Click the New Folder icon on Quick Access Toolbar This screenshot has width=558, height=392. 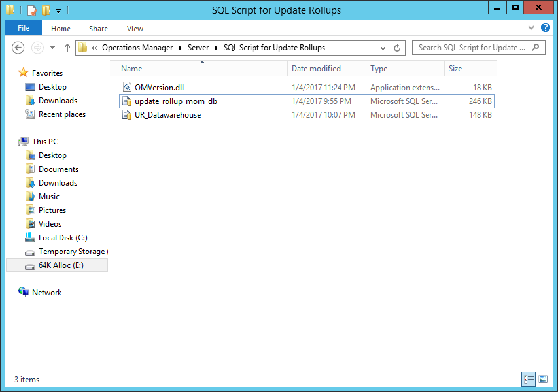pyautogui.click(x=44, y=10)
